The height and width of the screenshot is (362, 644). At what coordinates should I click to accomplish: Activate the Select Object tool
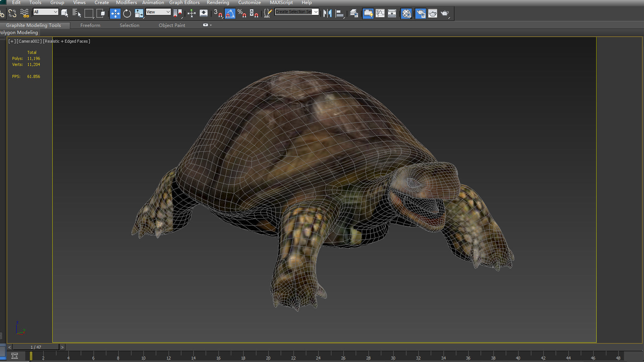tap(65, 13)
